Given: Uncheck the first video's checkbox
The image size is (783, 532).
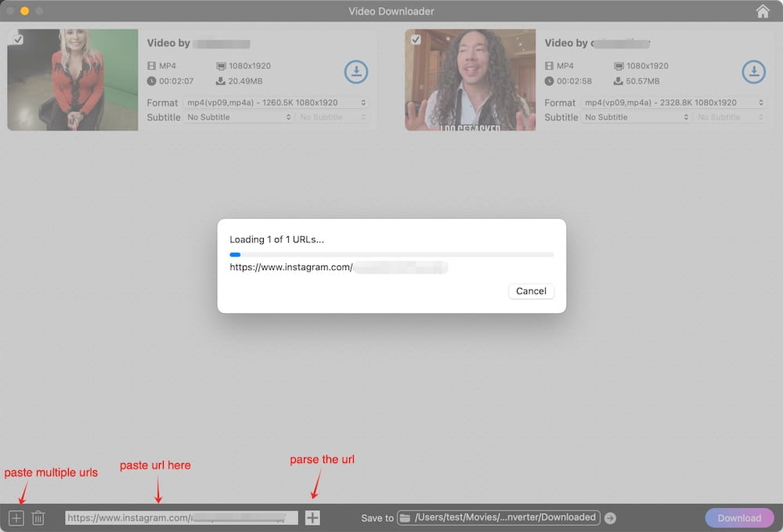Looking at the screenshot, I should (x=18, y=39).
